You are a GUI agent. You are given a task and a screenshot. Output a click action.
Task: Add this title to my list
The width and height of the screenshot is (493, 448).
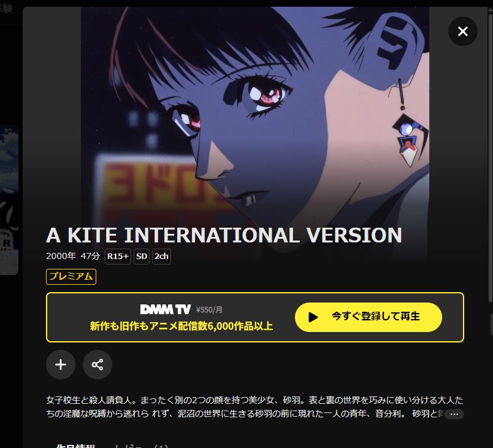[61, 365]
